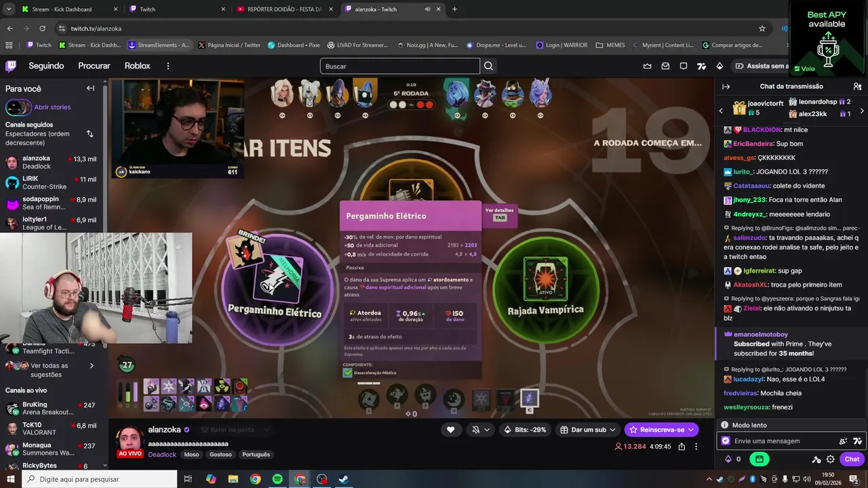
Task: Open the green channel points calendar button
Action: click(x=759, y=459)
